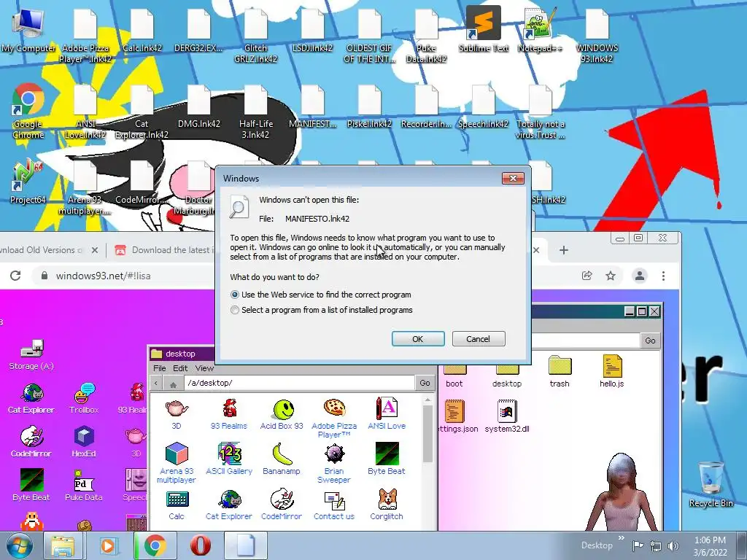Open ANSI Love icon in folder window
The image size is (747, 560).
(387, 413)
